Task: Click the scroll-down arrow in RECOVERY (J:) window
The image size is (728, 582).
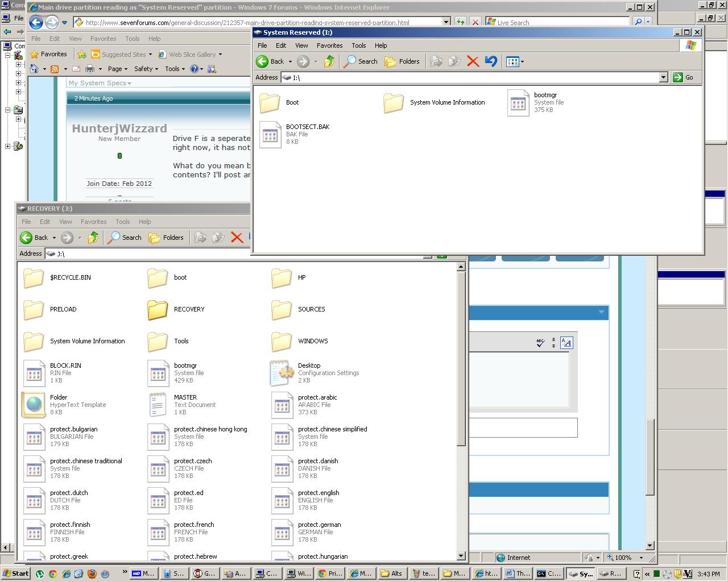Action: tap(461, 556)
